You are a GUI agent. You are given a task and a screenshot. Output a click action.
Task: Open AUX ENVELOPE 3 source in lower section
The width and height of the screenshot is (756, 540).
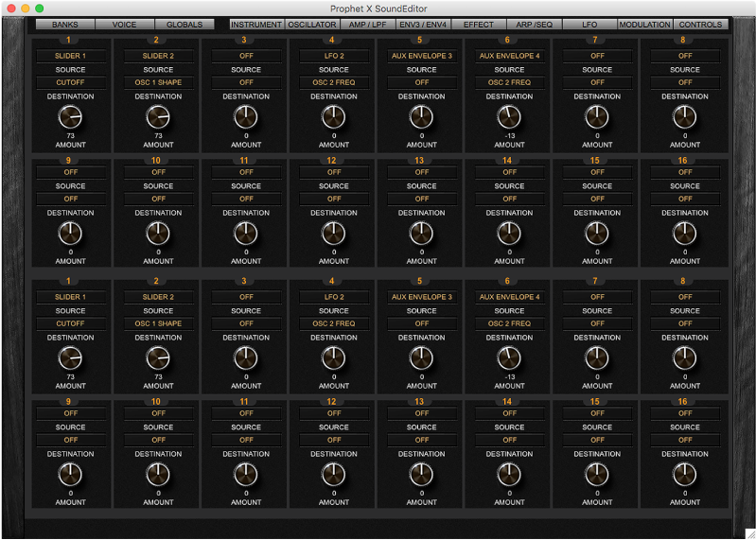tap(421, 297)
